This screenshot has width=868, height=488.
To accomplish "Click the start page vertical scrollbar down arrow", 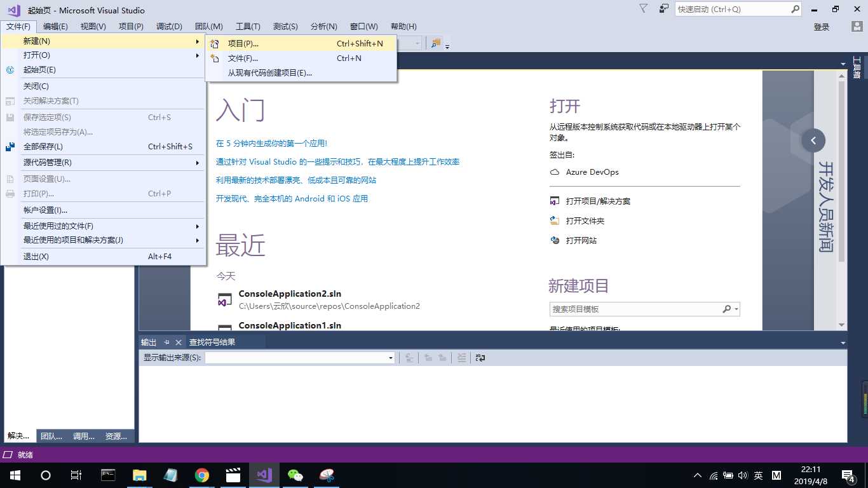I will (x=842, y=325).
